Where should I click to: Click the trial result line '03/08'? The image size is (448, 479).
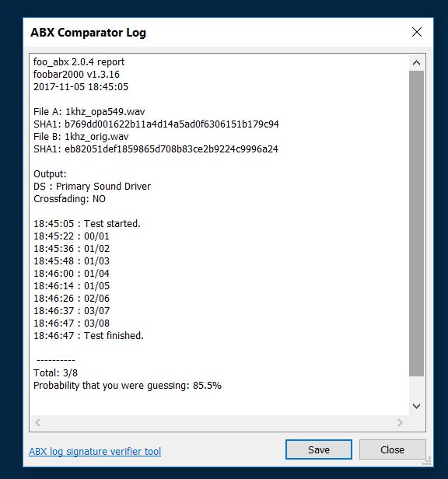point(72,323)
